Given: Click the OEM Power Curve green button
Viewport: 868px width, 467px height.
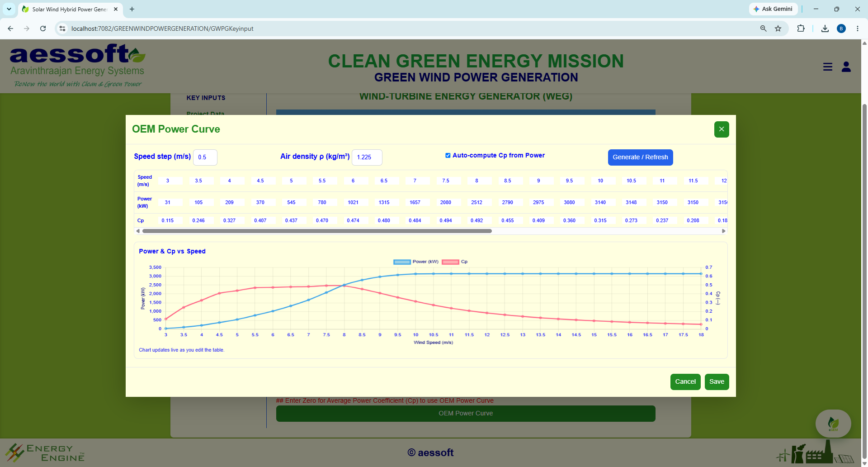Looking at the screenshot, I should [466, 414].
